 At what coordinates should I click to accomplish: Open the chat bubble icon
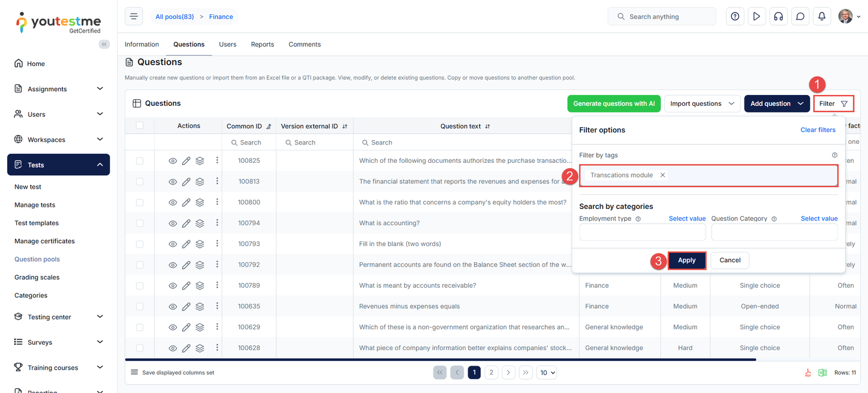(x=800, y=16)
